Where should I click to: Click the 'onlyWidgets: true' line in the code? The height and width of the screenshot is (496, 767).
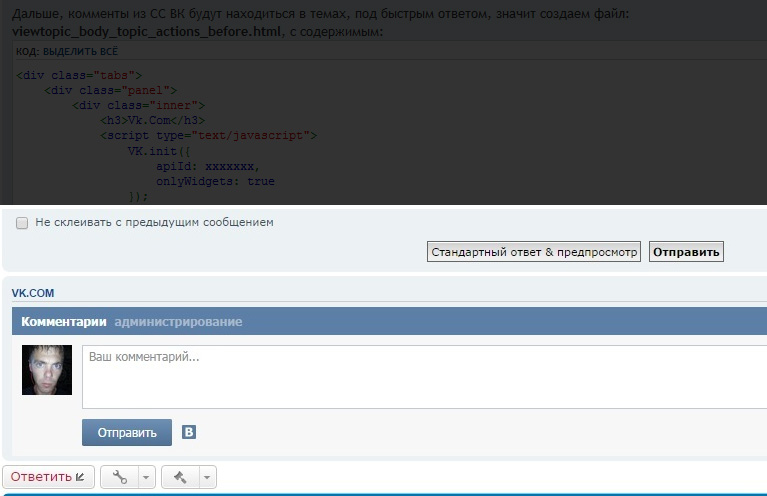(215, 182)
